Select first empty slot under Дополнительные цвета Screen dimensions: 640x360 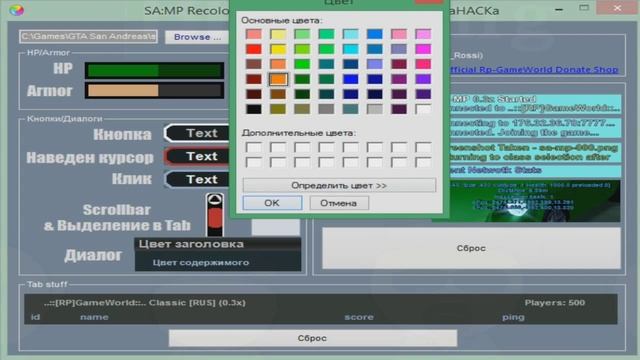pyautogui.click(x=254, y=147)
